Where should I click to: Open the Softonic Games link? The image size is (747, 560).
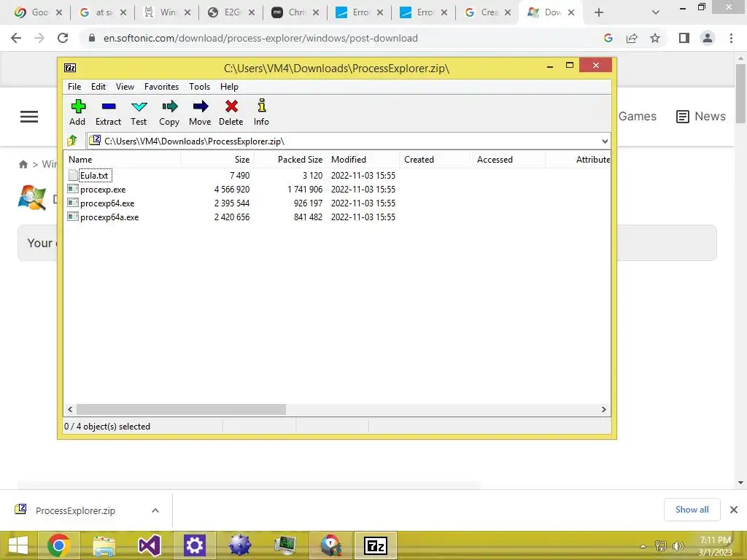pyautogui.click(x=638, y=116)
